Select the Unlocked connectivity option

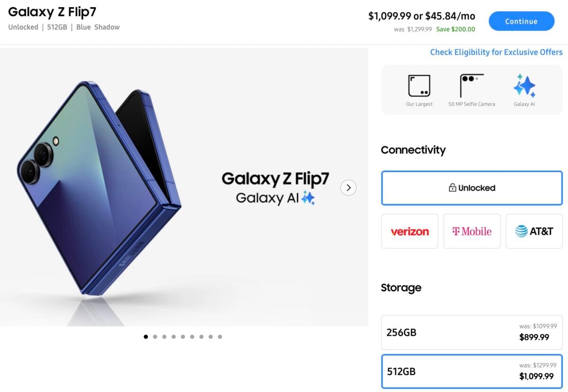(x=472, y=188)
